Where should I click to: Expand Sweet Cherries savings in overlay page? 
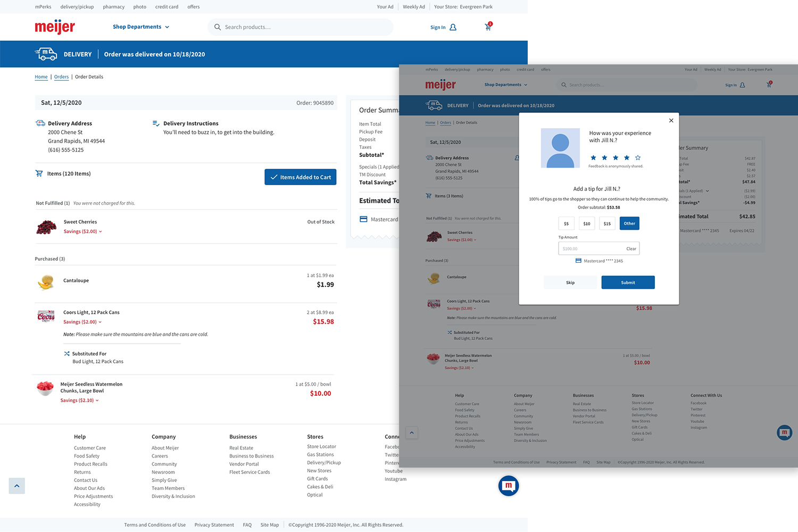tap(462, 239)
